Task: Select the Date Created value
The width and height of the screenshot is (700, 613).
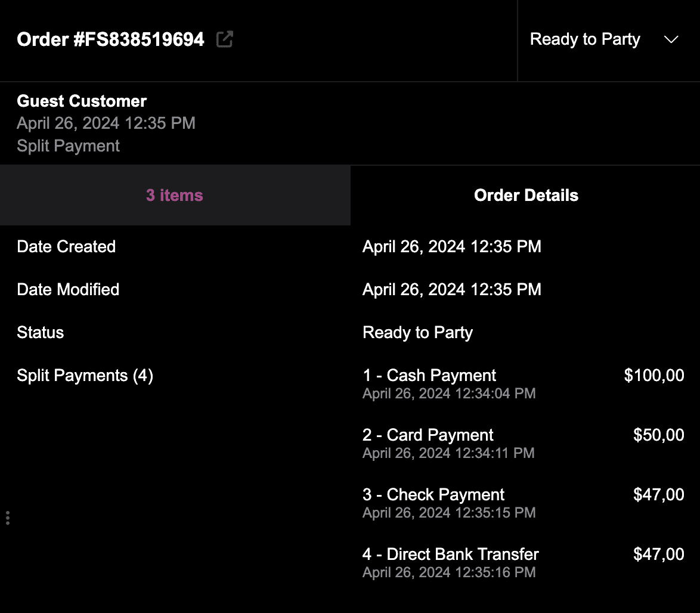Action: [451, 246]
